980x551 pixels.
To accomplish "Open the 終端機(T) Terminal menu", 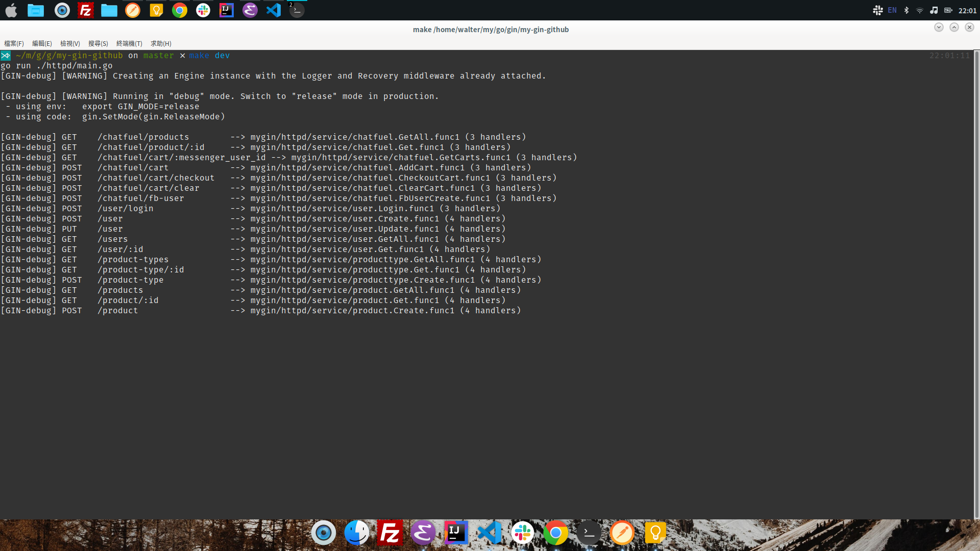I will pos(129,44).
